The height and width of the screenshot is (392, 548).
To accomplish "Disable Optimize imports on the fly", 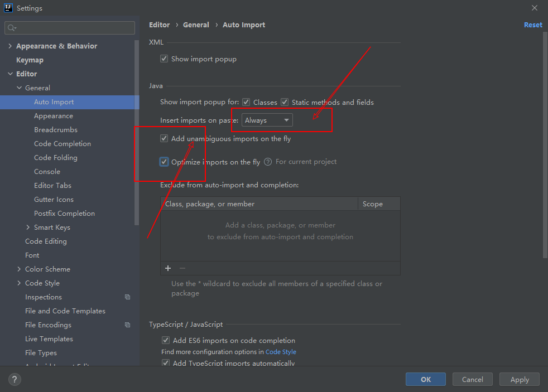I will [164, 162].
